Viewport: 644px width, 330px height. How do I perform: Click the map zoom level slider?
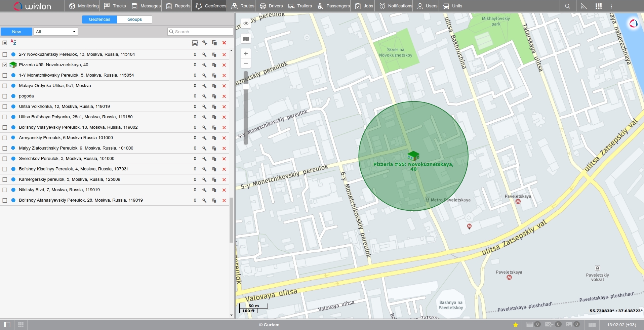246,87
